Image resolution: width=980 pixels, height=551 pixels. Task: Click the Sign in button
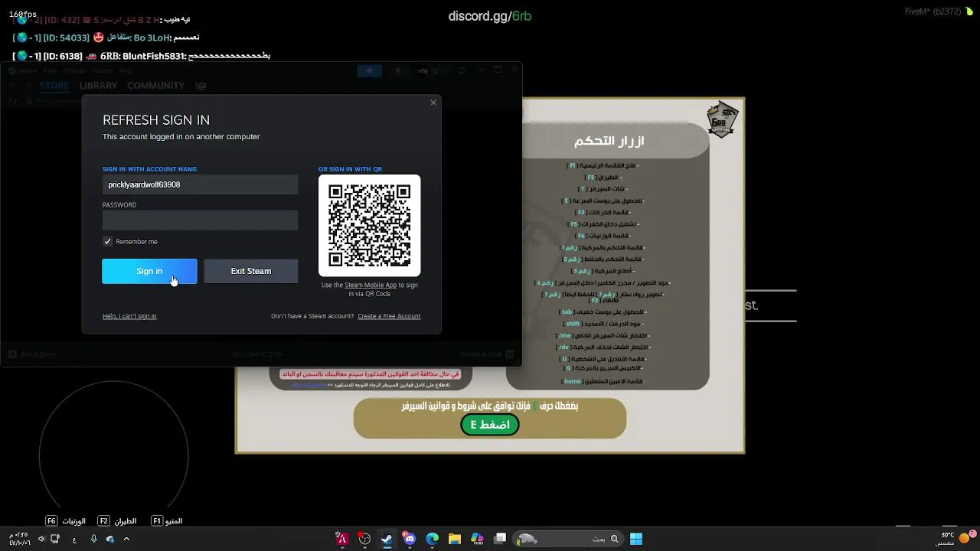pos(149,271)
